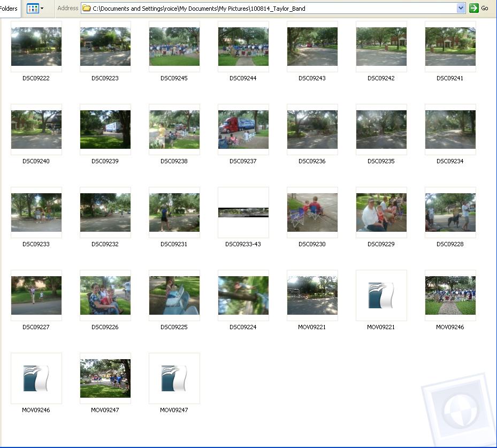The image size is (497, 448).
Task: Click the Folders toolbar button
Action: (10, 9)
